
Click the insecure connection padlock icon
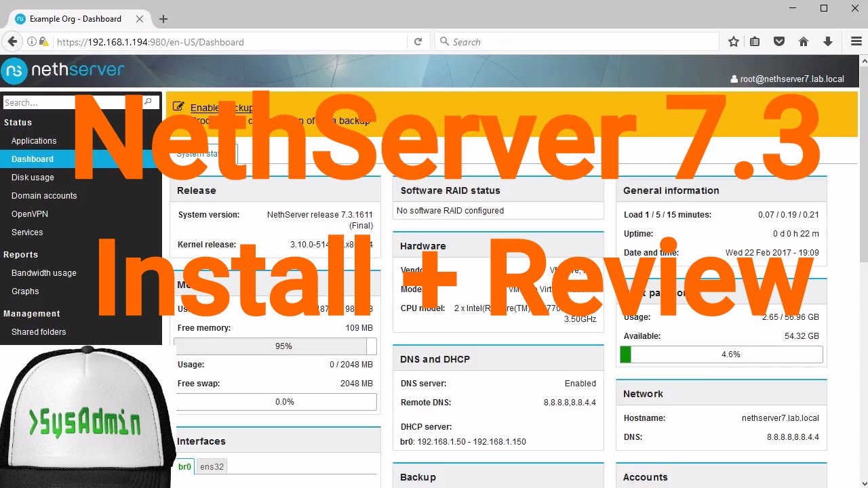coord(44,42)
